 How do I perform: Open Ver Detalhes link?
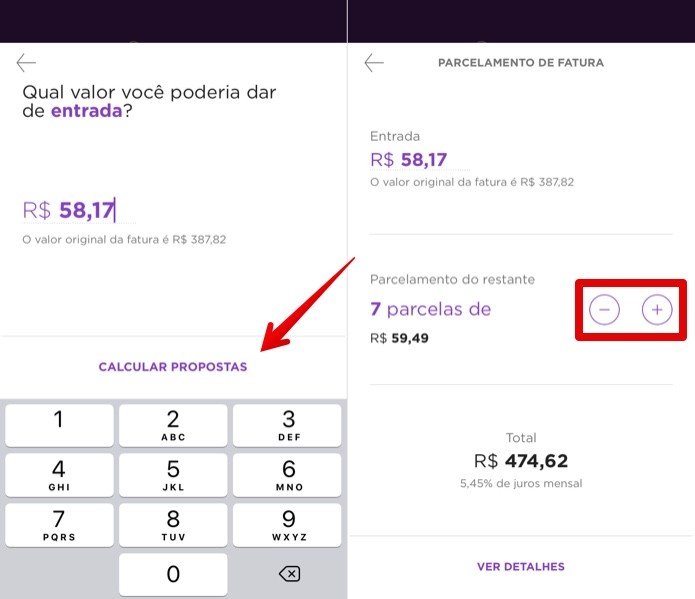[x=521, y=567]
